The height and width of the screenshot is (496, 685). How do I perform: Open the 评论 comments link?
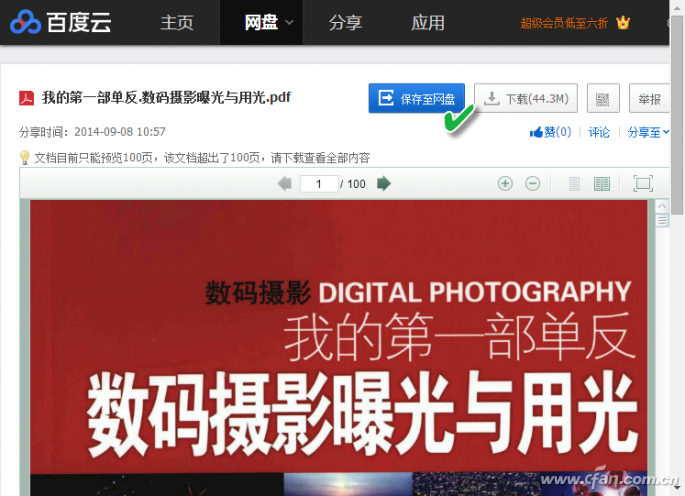[599, 132]
